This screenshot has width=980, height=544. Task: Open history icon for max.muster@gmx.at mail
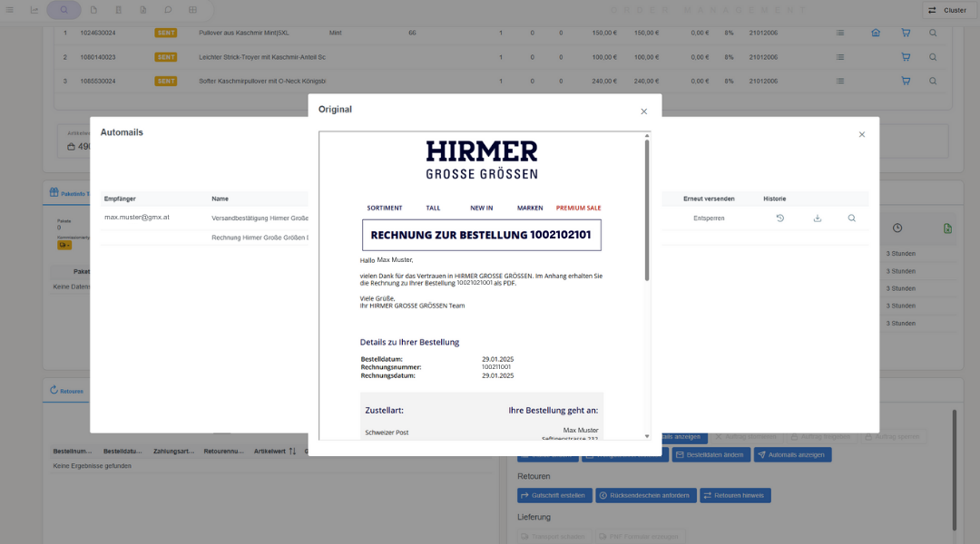pos(780,218)
